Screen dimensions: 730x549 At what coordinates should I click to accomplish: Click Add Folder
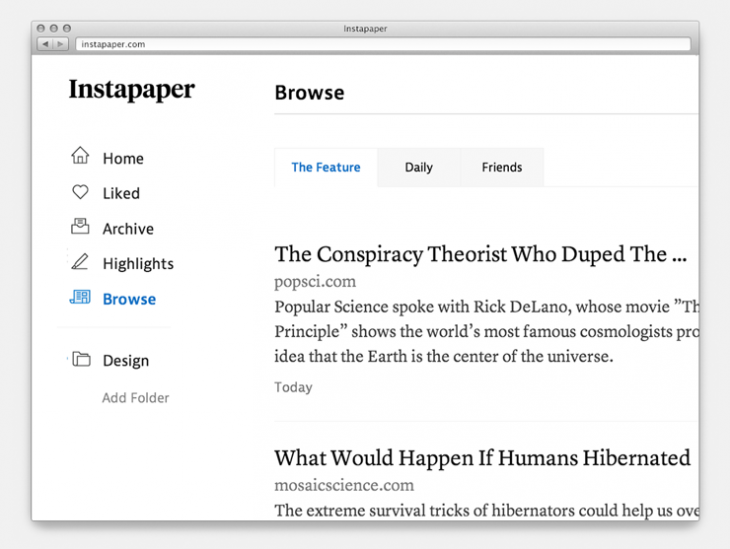pos(135,398)
